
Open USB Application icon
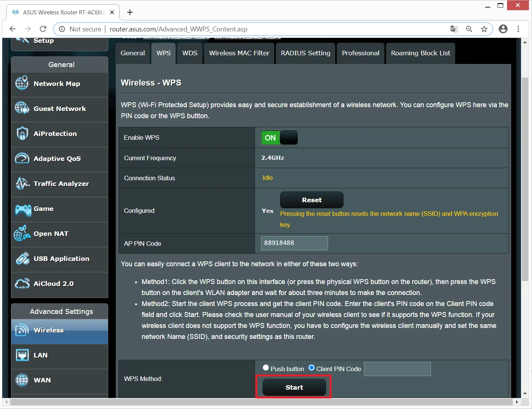[x=22, y=259]
